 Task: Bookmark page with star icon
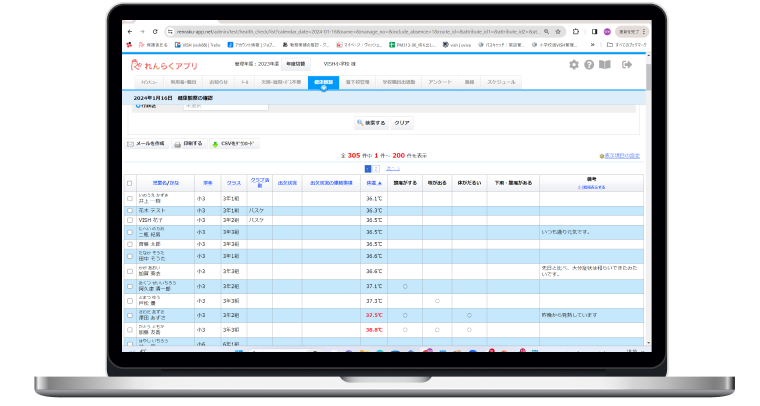pos(558,31)
